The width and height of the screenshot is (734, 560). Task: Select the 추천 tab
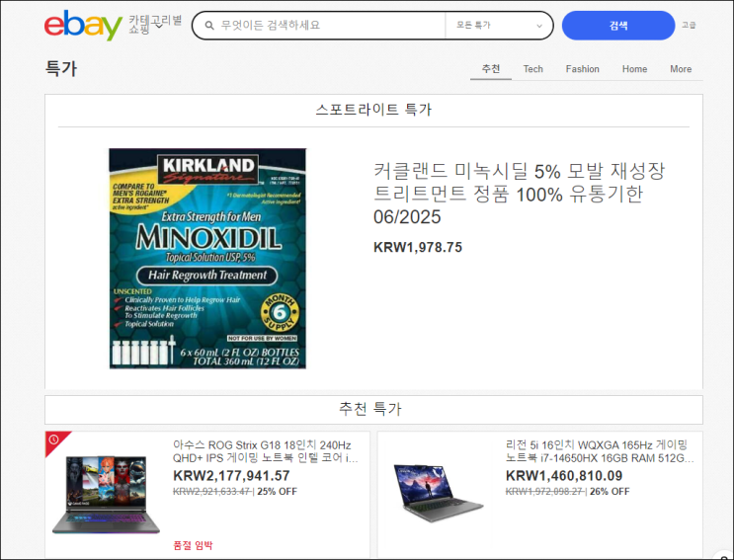point(491,69)
